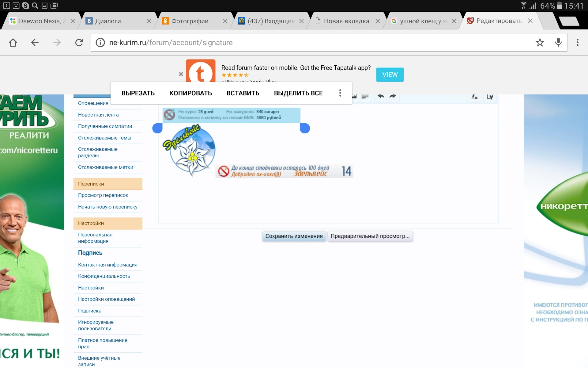Viewport: 588px width, 368px height.
Task: Go to browser home page
Action: (13, 42)
